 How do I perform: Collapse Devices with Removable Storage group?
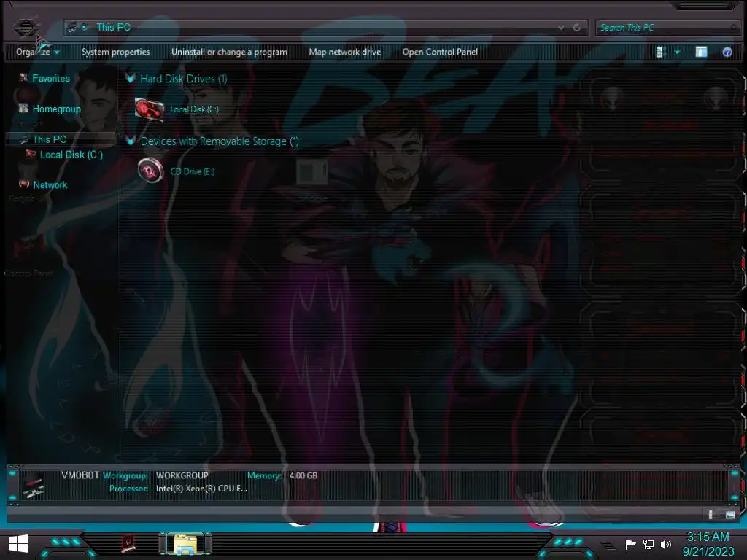[131, 141]
